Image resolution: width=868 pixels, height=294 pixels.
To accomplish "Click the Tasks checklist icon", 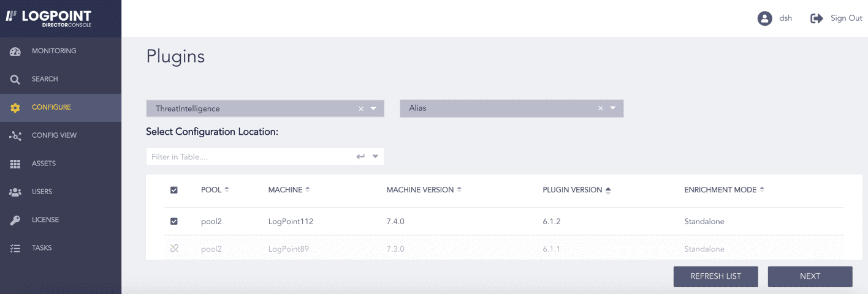I will [15, 249].
